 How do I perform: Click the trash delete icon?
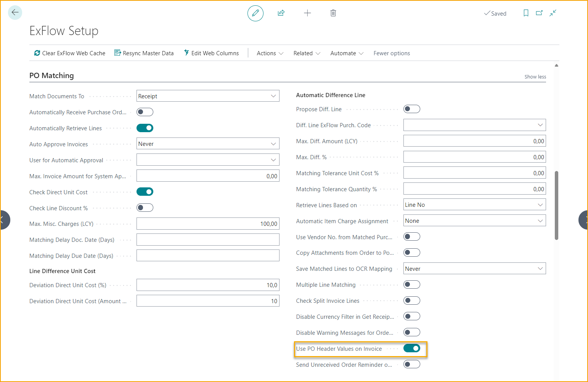click(333, 13)
